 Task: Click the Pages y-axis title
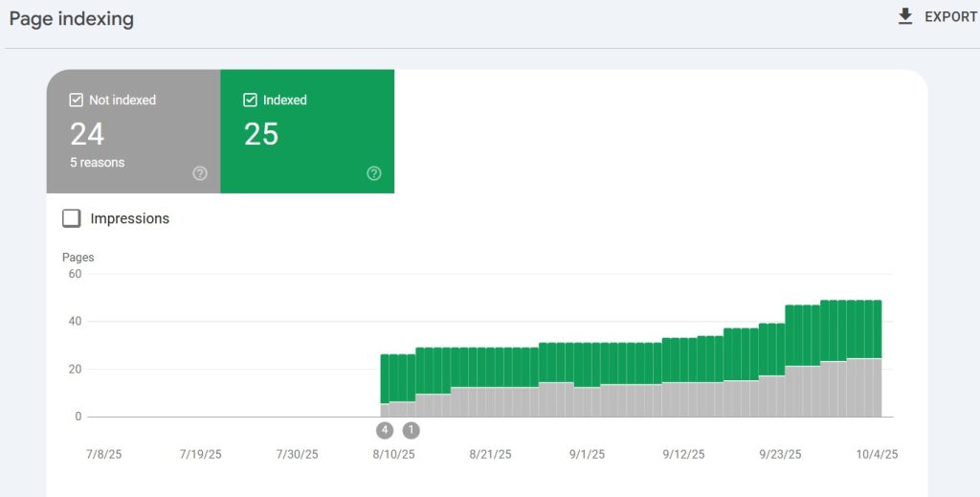click(78, 258)
